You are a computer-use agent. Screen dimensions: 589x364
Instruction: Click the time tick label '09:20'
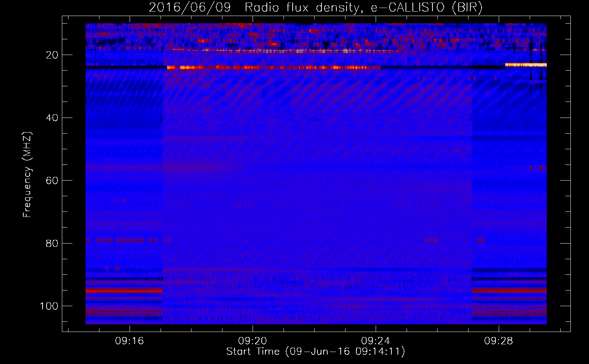point(253,341)
